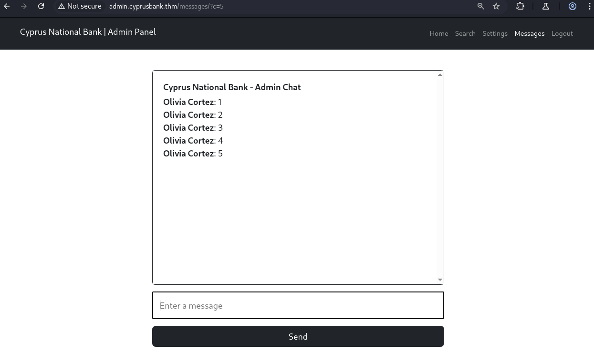Image resolution: width=594 pixels, height=364 pixels.
Task: Open the browser three-dot menu
Action: tap(590, 6)
